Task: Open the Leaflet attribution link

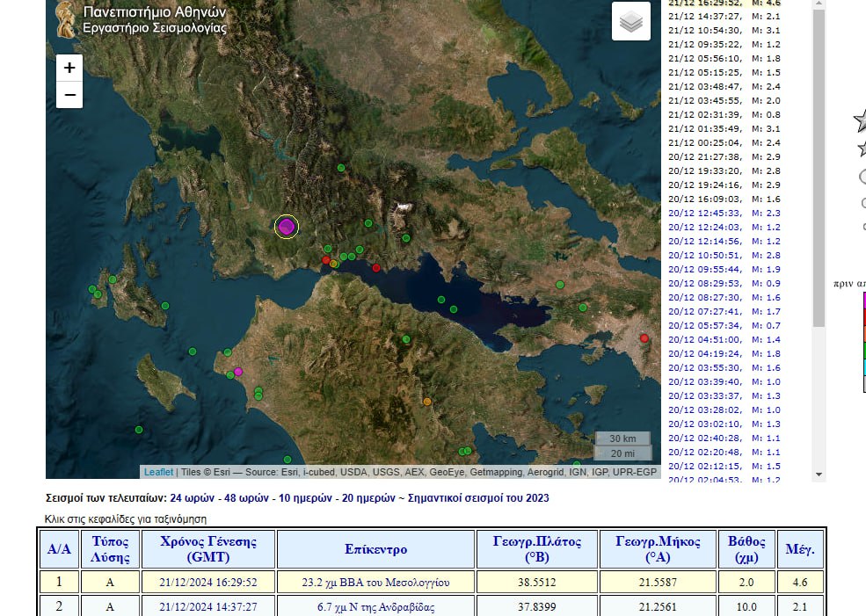Action: point(158,472)
